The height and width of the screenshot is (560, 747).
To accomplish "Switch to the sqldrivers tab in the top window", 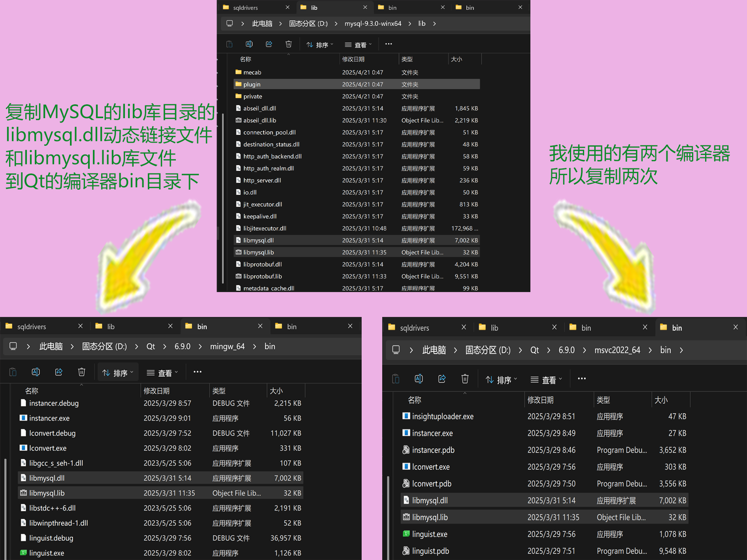I will coord(245,7).
